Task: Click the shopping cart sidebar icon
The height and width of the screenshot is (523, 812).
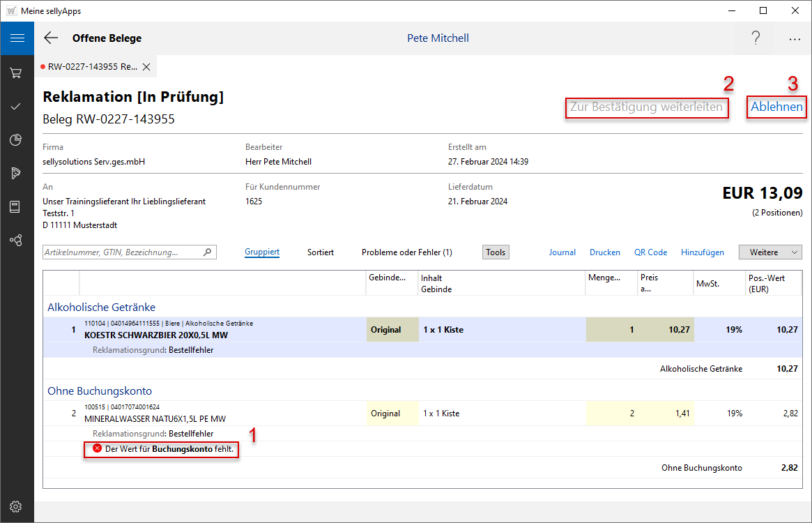Action: pyautogui.click(x=16, y=73)
